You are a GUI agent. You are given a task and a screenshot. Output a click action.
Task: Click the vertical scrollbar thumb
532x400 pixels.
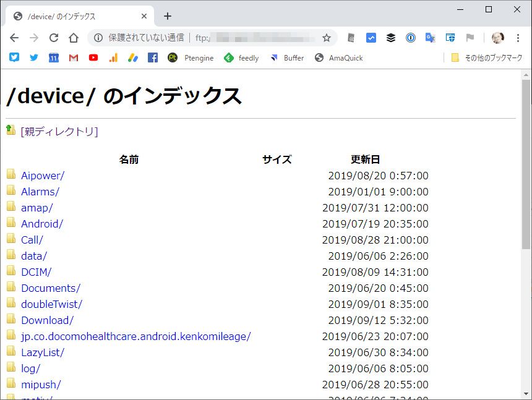coord(526,164)
